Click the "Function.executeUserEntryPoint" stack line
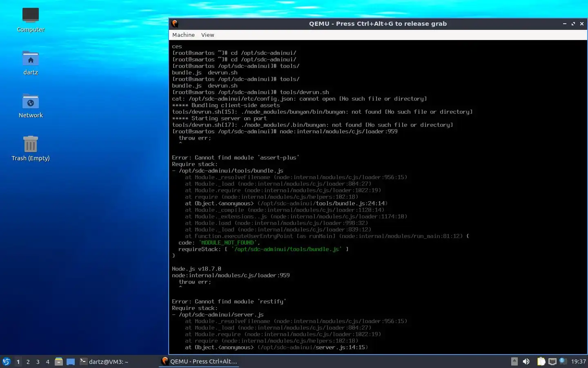Screen dimensions: 588x368 pos(327,236)
